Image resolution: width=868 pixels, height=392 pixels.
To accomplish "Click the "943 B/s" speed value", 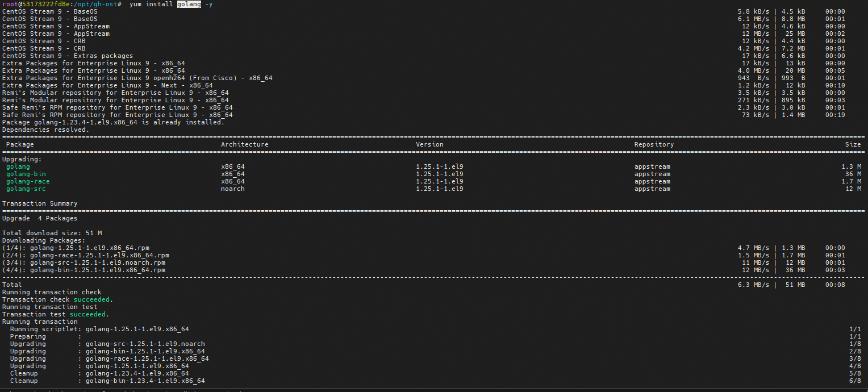I will click(753, 78).
